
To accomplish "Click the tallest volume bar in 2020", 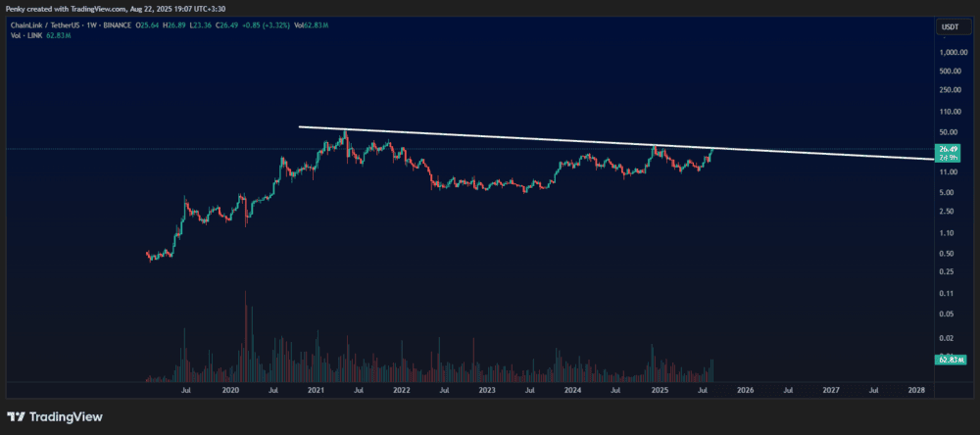I will pyautogui.click(x=246, y=336).
